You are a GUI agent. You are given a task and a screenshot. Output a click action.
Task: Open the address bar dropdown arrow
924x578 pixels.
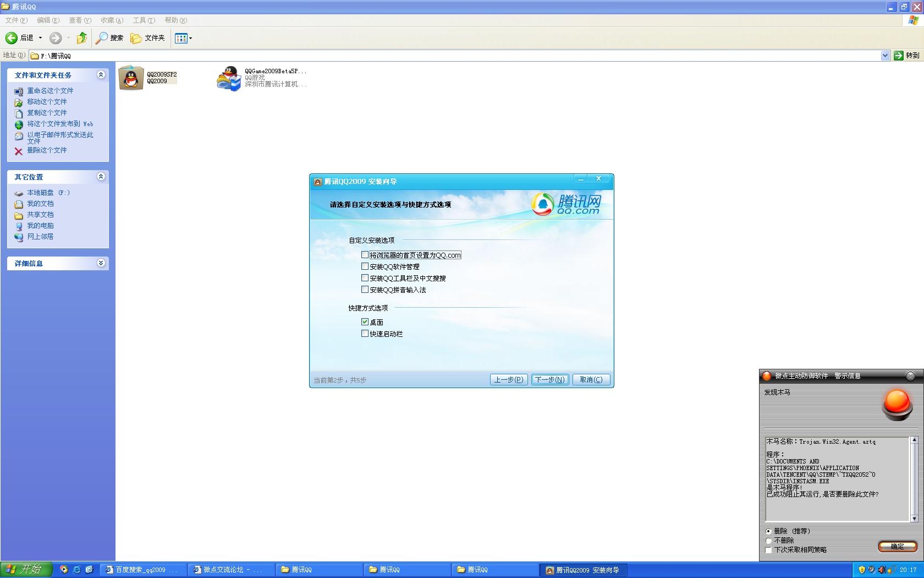coord(885,56)
